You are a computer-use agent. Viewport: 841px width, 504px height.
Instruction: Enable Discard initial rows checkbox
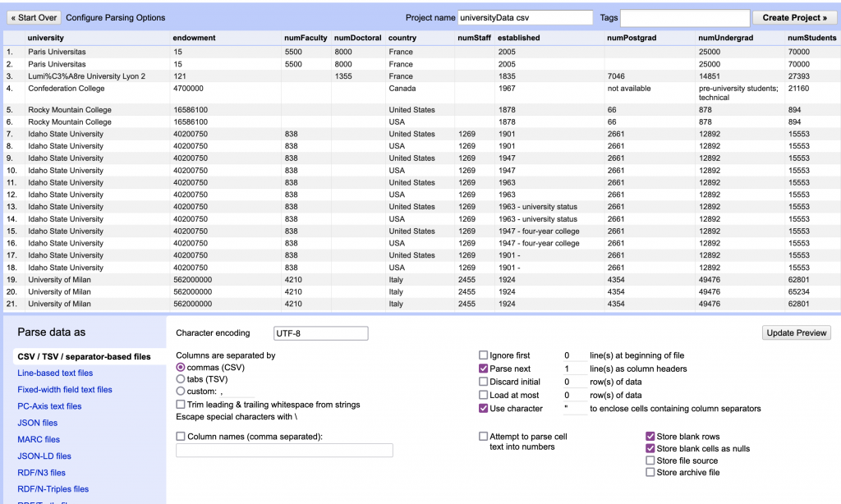483,382
